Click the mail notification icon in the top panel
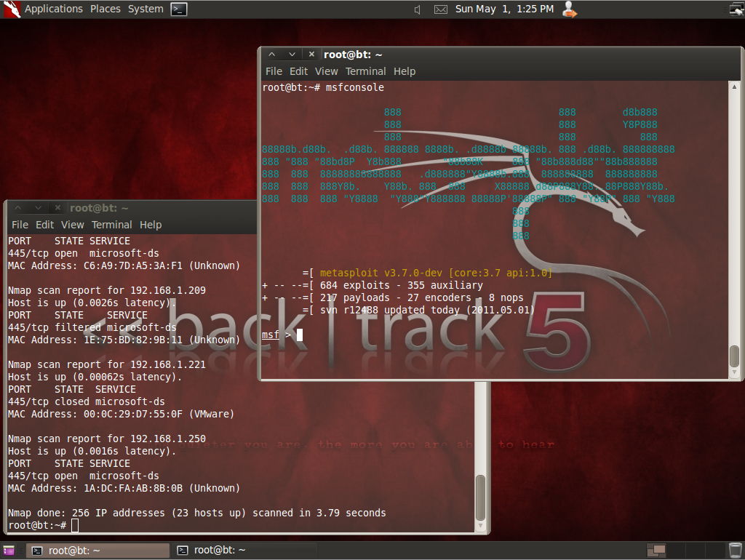Viewport: 745px width, 560px height. coord(440,9)
